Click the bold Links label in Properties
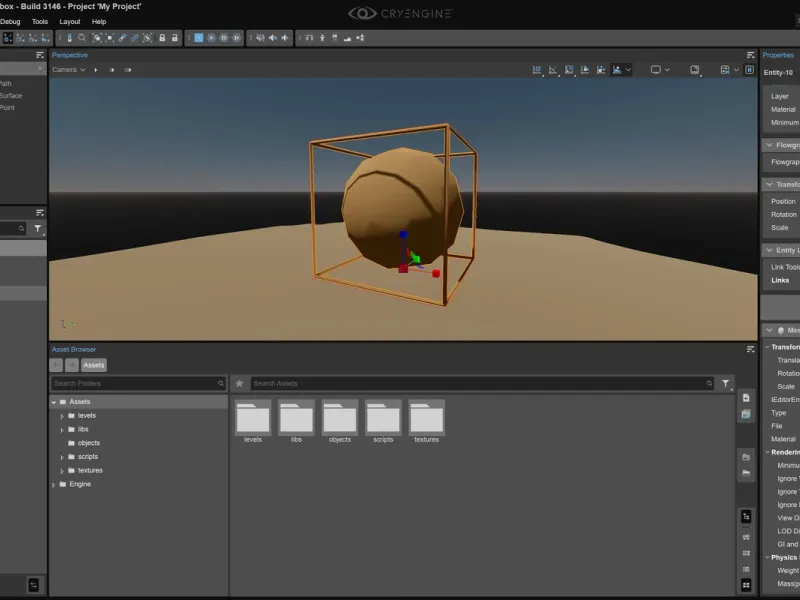The image size is (800, 600). click(780, 281)
